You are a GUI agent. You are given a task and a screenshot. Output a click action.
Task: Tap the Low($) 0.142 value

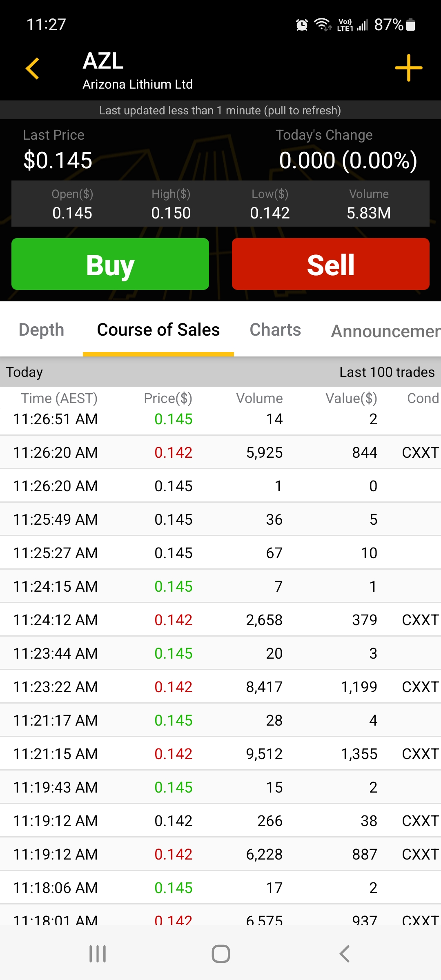[x=270, y=213]
